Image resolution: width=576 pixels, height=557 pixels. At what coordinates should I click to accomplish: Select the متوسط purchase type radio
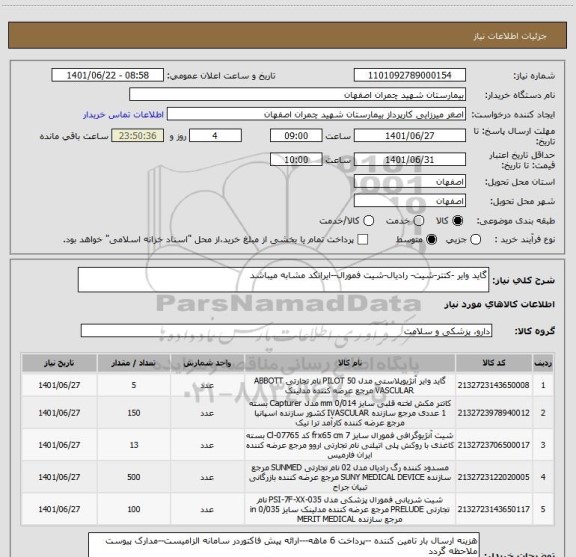(x=431, y=240)
